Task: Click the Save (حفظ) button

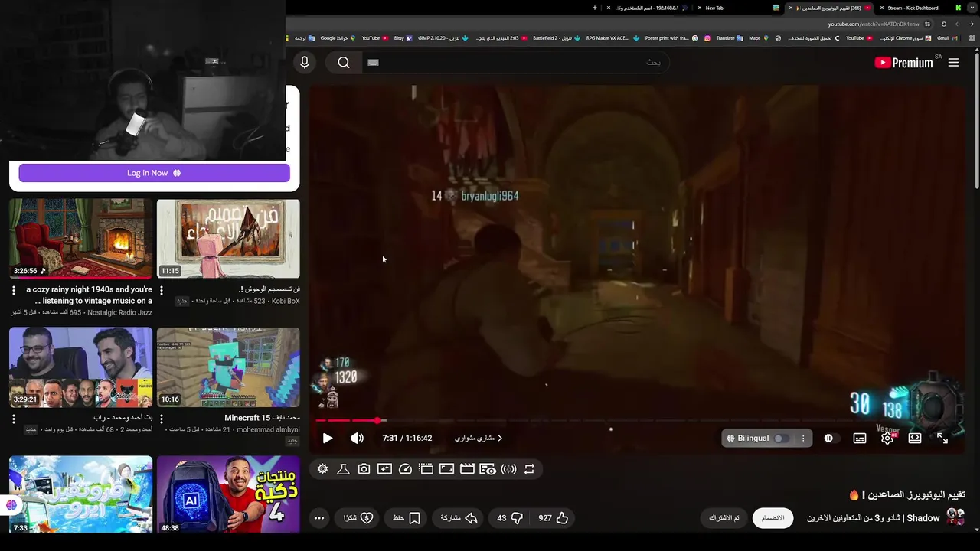Action: point(407,518)
